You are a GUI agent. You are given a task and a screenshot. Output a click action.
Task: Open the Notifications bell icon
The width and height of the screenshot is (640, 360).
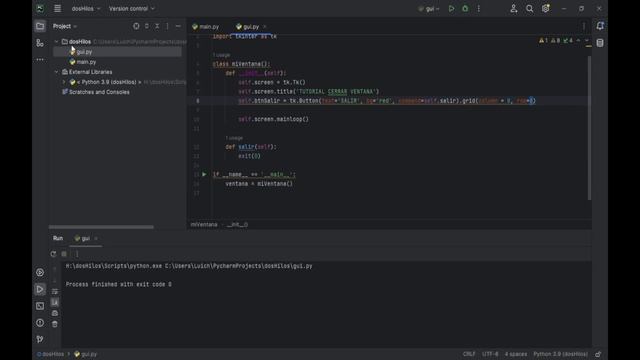click(600, 26)
